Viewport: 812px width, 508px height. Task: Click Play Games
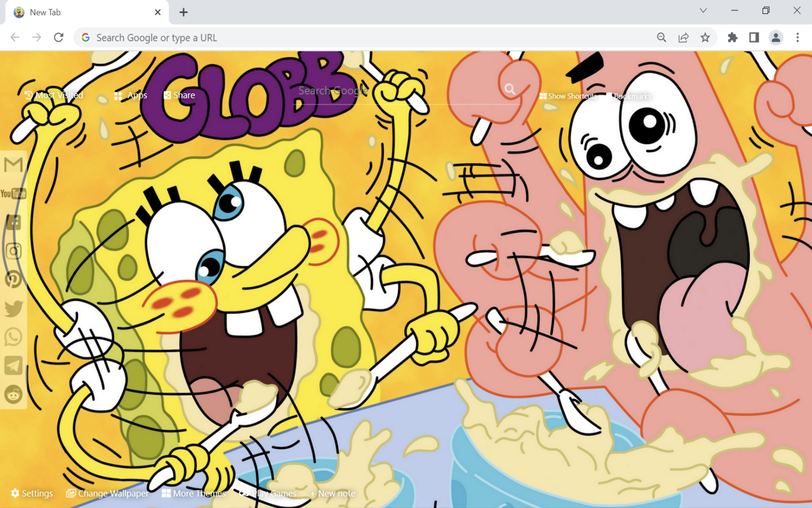click(x=268, y=493)
